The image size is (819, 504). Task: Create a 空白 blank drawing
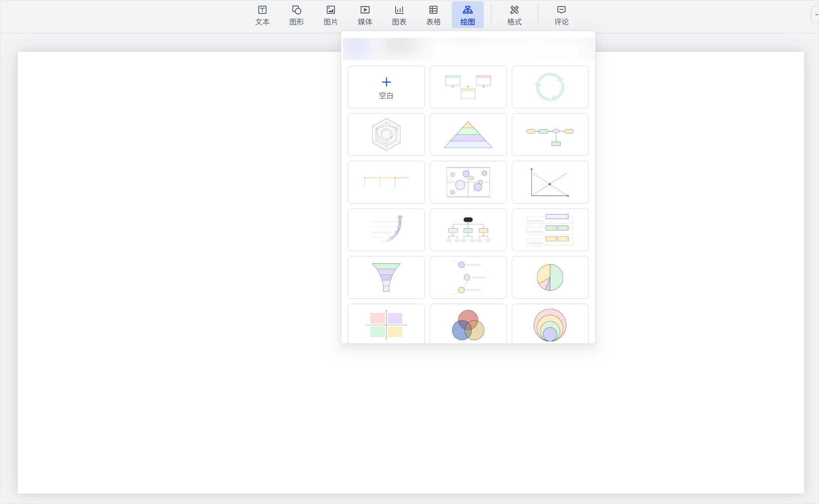pyautogui.click(x=386, y=87)
